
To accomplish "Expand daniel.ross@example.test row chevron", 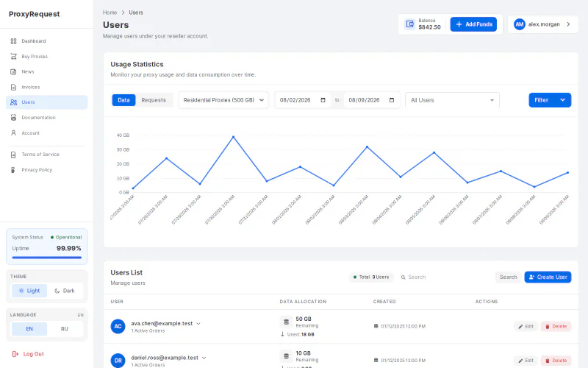I will [x=204, y=358].
